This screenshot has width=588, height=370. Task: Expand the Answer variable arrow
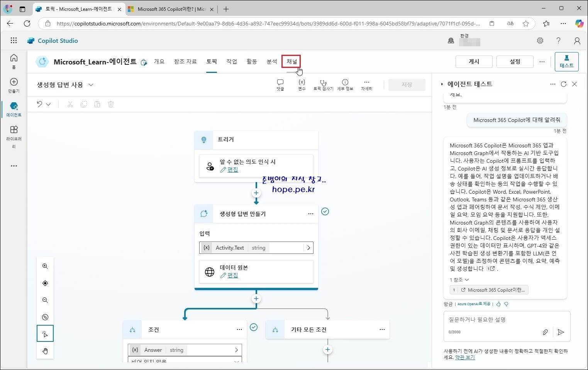click(236, 350)
